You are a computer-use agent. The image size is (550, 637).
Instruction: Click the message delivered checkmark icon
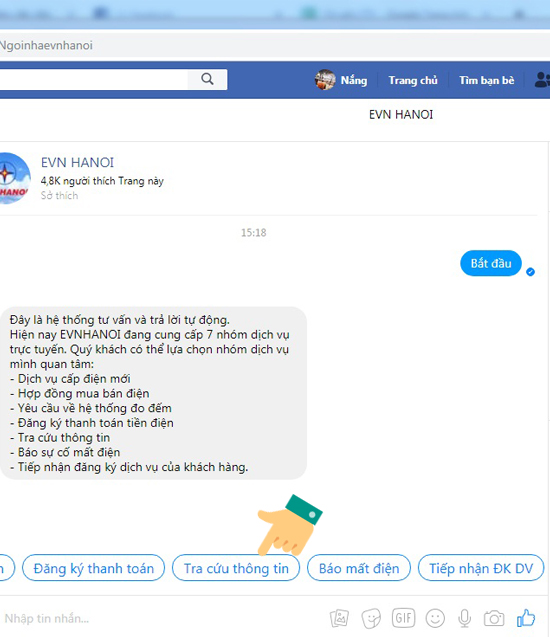(x=530, y=272)
